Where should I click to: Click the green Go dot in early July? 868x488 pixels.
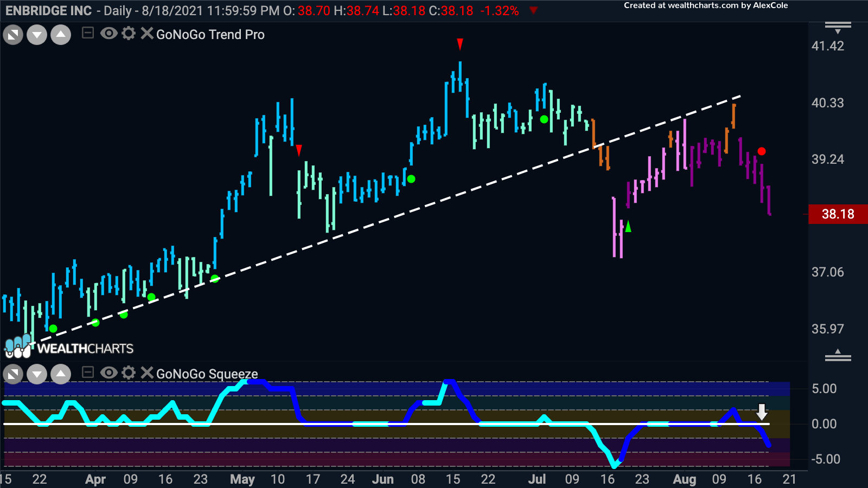(544, 119)
